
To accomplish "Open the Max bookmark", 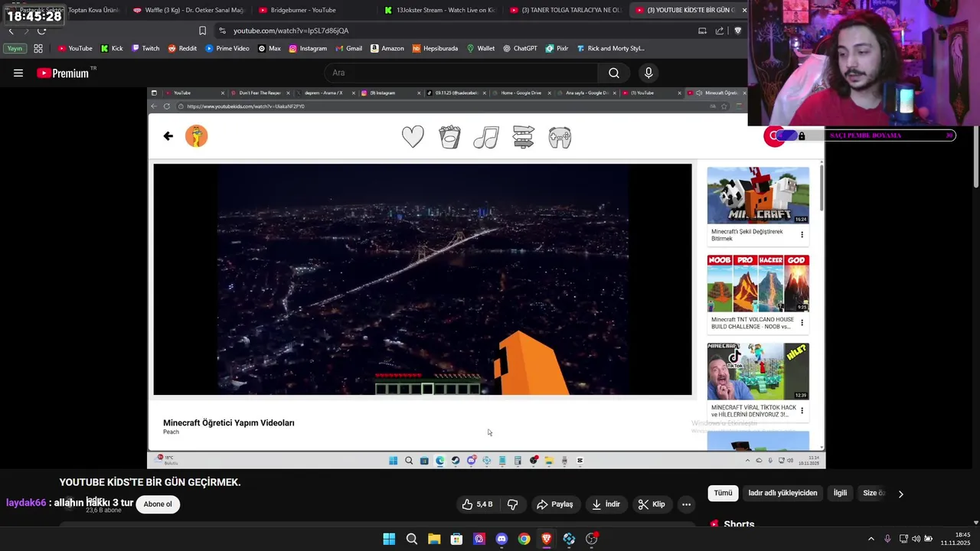I will [x=269, y=48].
